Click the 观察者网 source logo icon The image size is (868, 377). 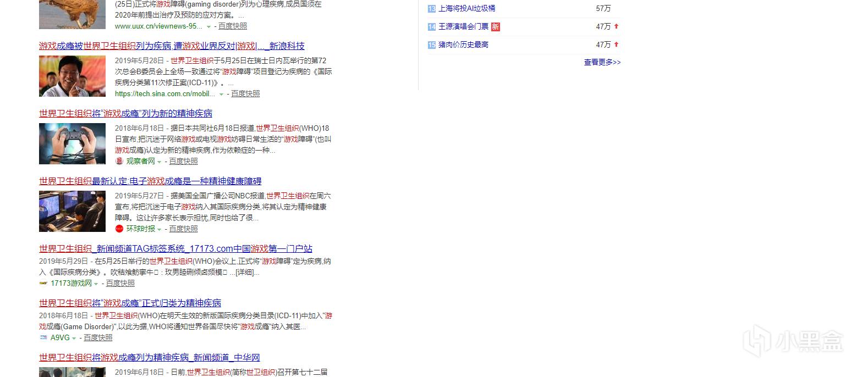click(x=119, y=161)
